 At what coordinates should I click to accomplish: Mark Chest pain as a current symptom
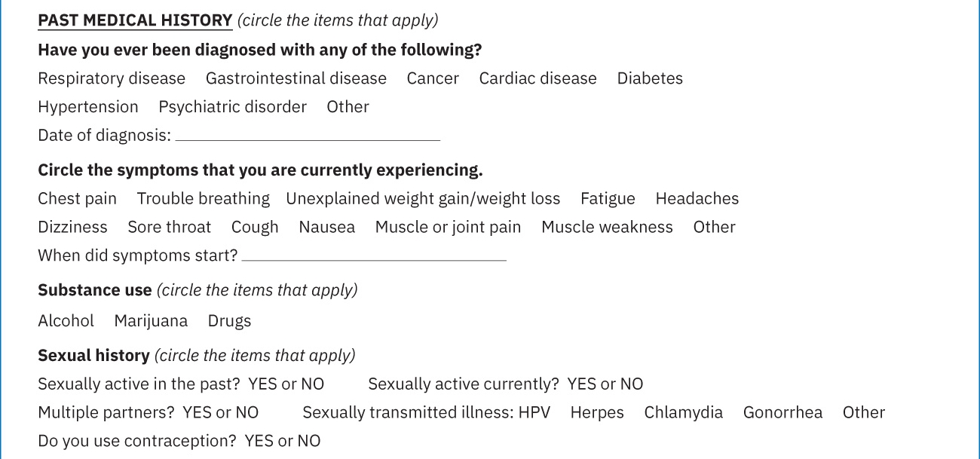[78, 199]
